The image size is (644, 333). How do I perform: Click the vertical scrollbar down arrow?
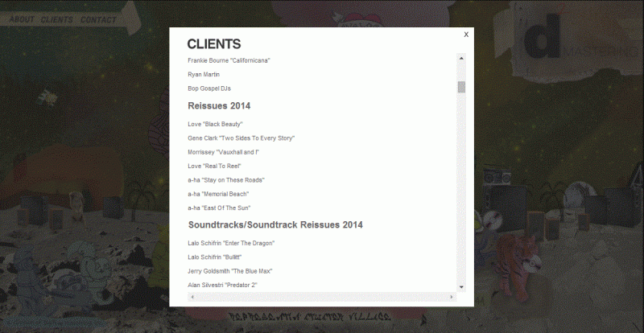click(461, 287)
